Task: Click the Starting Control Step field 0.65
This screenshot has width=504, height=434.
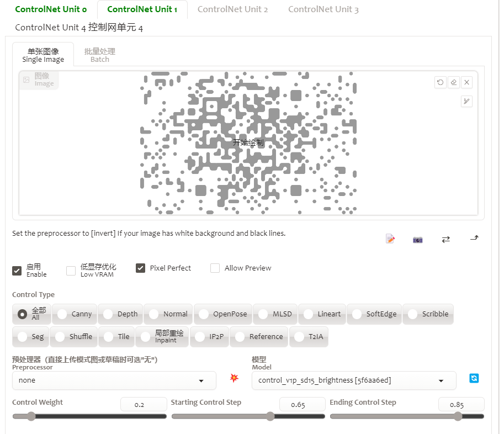Action: [303, 404]
